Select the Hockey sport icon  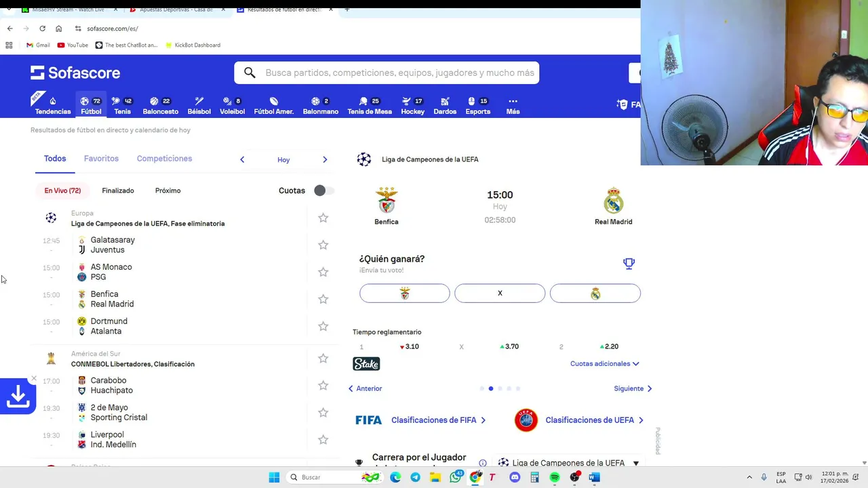tap(412, 105)
